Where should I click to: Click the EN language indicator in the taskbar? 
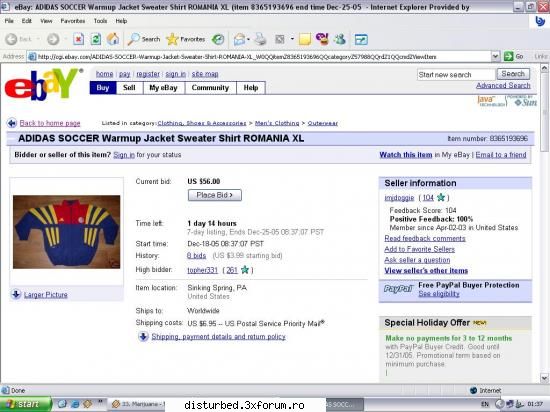tap(485, 404)
